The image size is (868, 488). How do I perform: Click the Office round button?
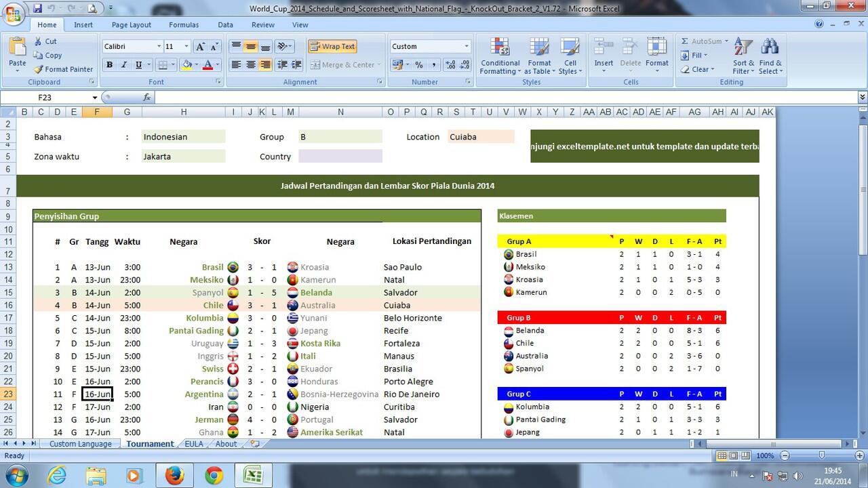pyautogui.click(x=14, y=14)
